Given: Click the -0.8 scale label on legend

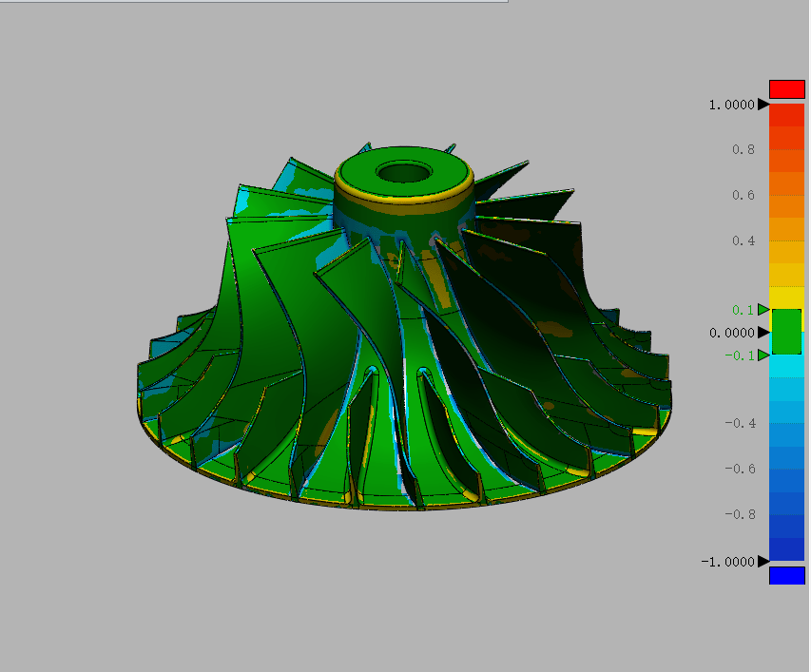Looking at the screenshot, I should [x=741, y=514].
